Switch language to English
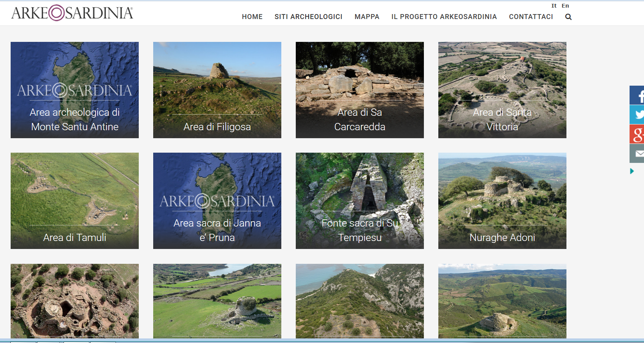Screen dimensions: 644x343 (x=565, y=6)
